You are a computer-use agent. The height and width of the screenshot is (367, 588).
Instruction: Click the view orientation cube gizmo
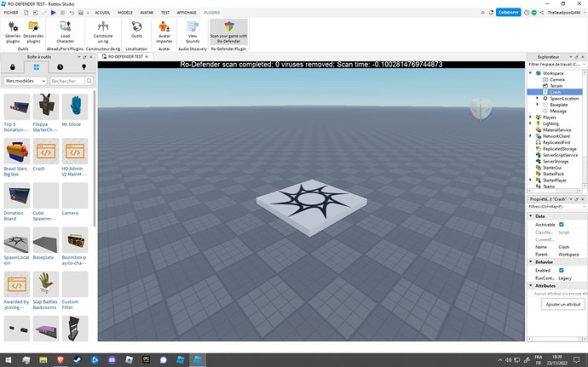point(481,110)
